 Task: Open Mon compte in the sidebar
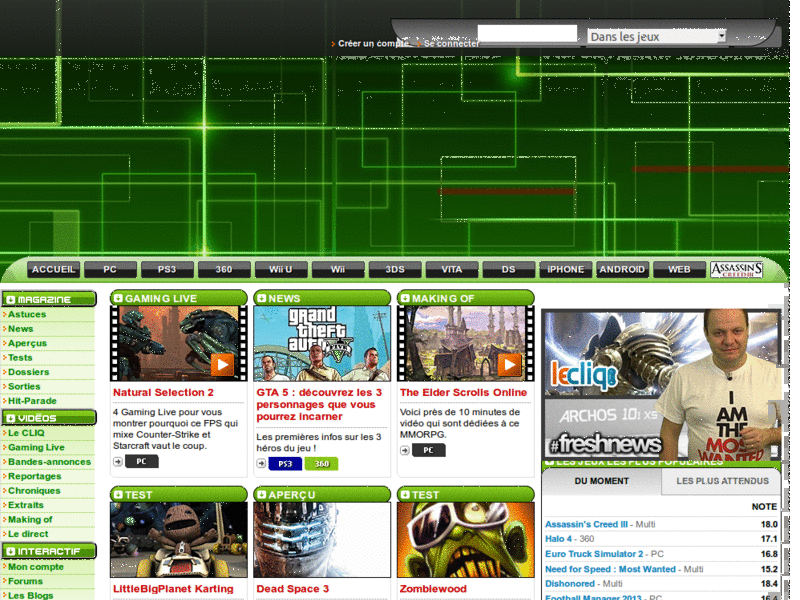click(x=36, y=567)
